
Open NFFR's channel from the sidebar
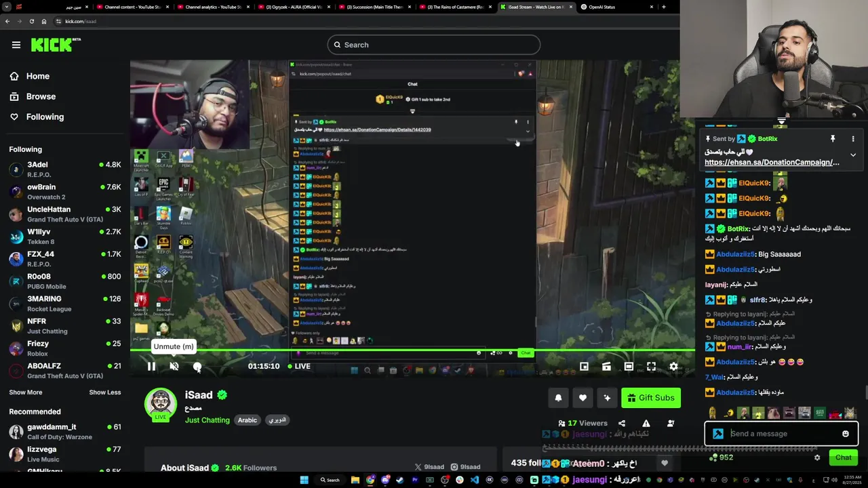(65, 326)
